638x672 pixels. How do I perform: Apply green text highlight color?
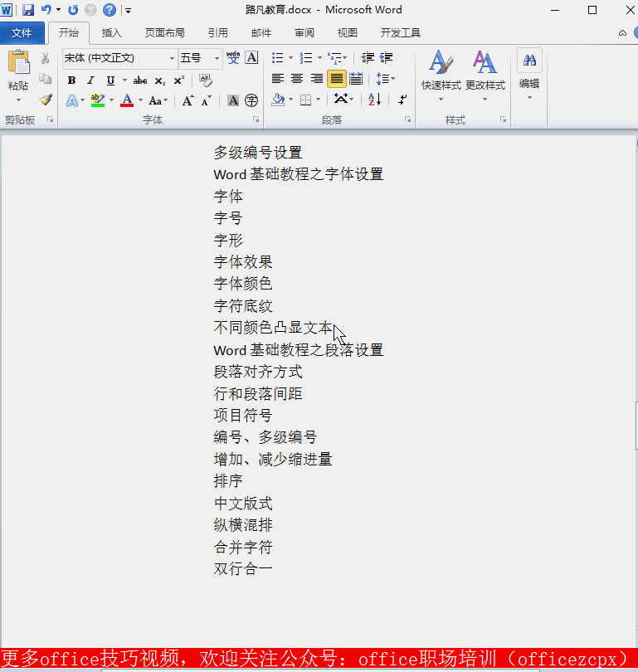[x=98, y=100]
